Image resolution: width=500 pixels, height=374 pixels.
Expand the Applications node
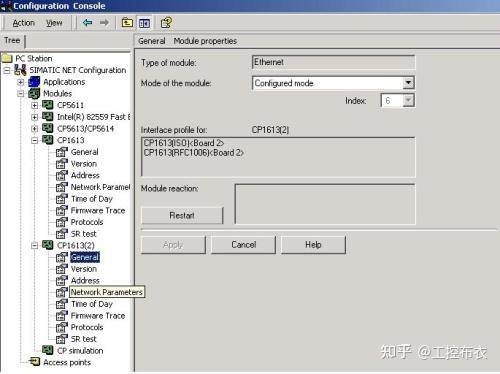tap(21, 82)
